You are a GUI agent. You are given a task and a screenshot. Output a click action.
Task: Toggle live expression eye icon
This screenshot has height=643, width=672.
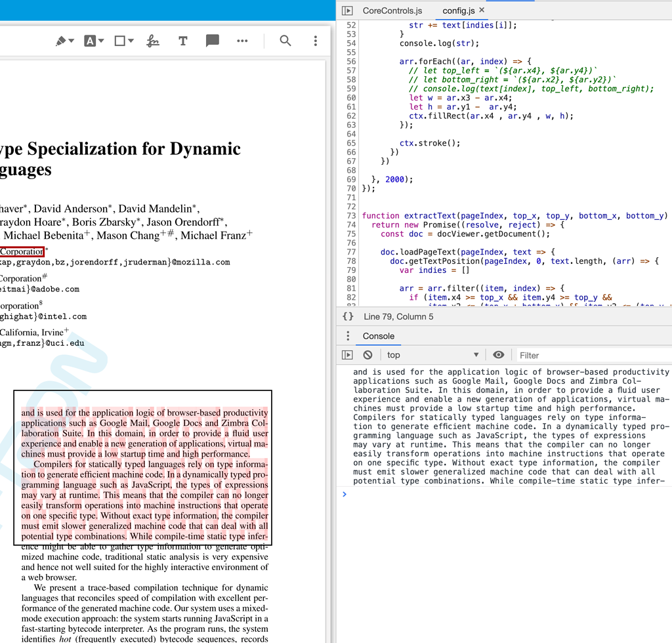(x=499, y=355)
